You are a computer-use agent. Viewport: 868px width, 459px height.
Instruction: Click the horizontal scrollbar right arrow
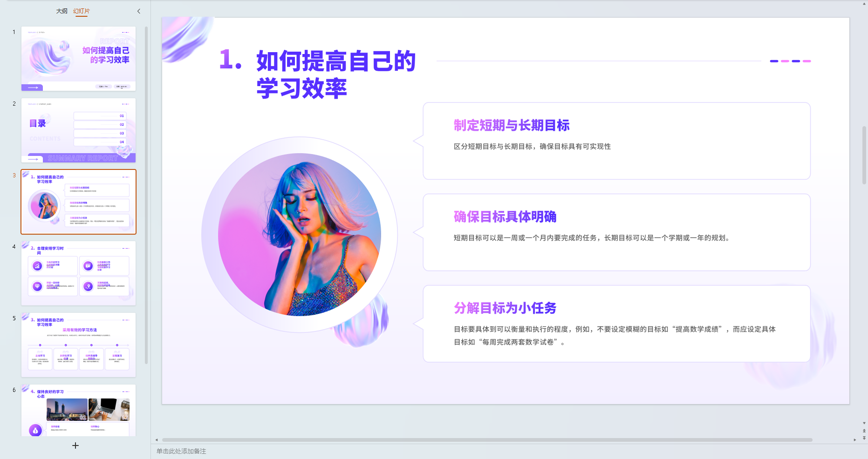(854, 440)
